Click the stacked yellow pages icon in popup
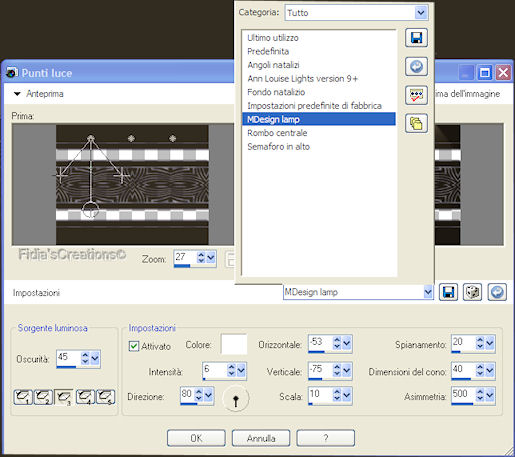The height and width of the screenshot is (457, 515). 416,123
